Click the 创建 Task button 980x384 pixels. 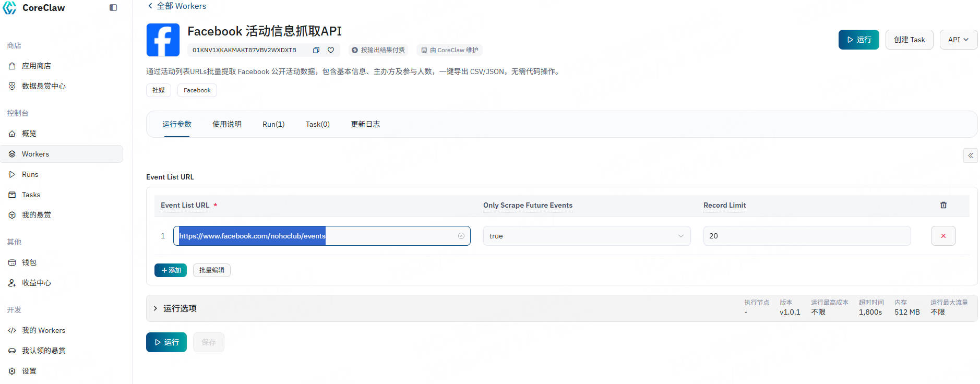pos(909,40)
